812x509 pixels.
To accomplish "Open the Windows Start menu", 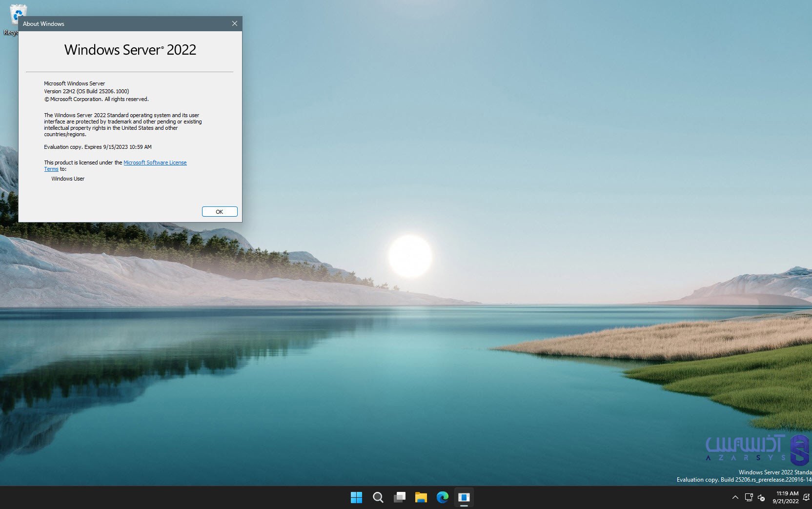I will 356,497.
